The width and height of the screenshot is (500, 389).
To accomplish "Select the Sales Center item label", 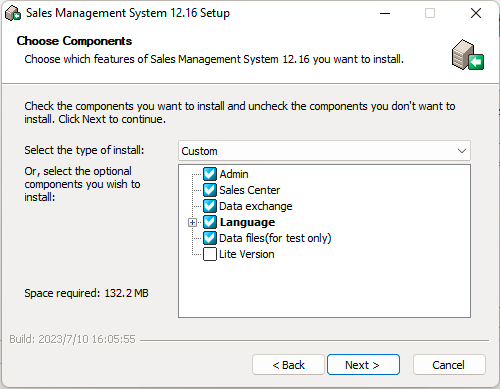I will (x=249, y=190).
